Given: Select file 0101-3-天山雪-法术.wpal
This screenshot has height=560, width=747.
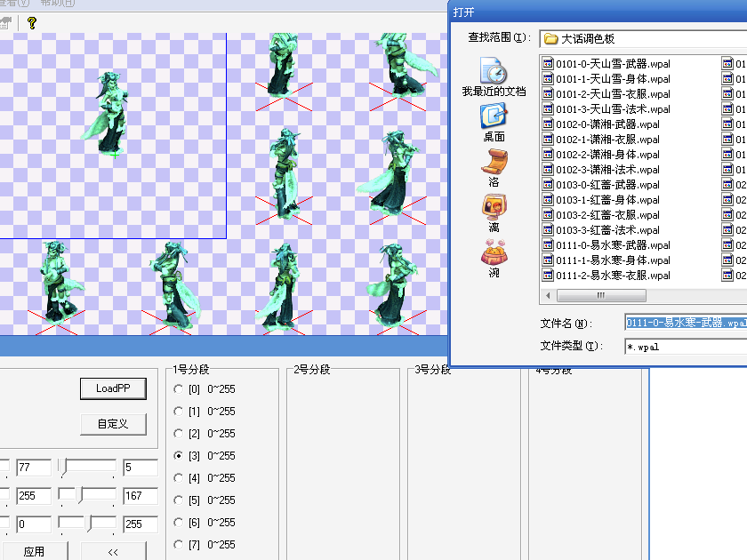Looking at the screenshot, I should coord(606,109).
